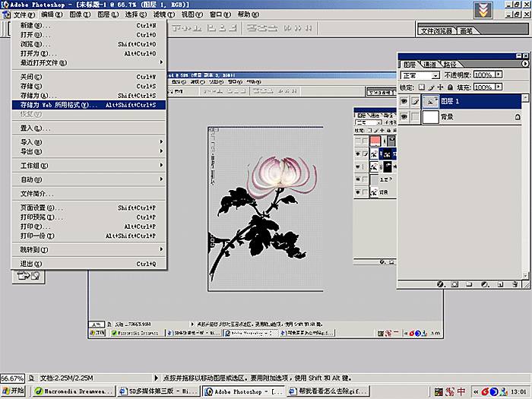Click the first align icon in options bar
Screen dimensions: 532x399
point(176,28)
